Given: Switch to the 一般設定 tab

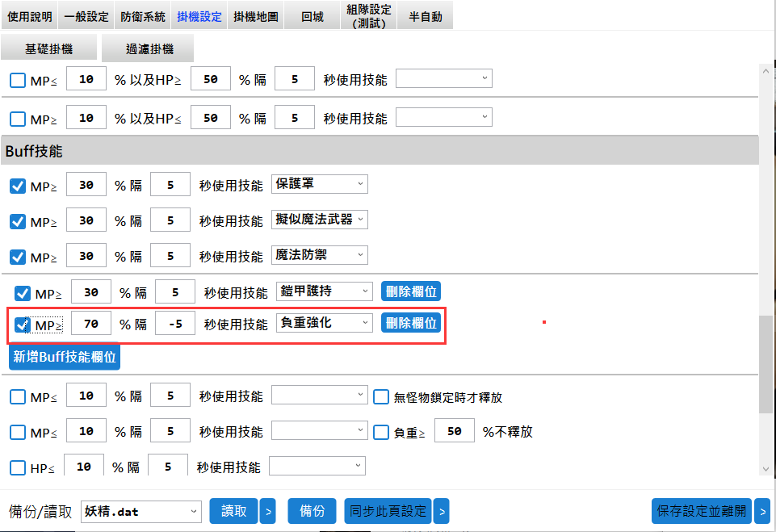Looking at the screenshot, I should [86, 17].
